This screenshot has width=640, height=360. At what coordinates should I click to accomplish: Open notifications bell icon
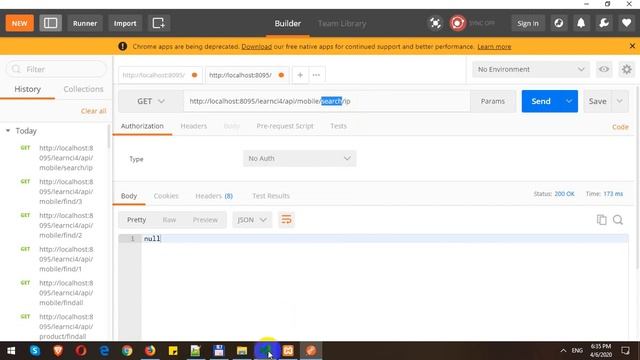(x=581, y=23)
